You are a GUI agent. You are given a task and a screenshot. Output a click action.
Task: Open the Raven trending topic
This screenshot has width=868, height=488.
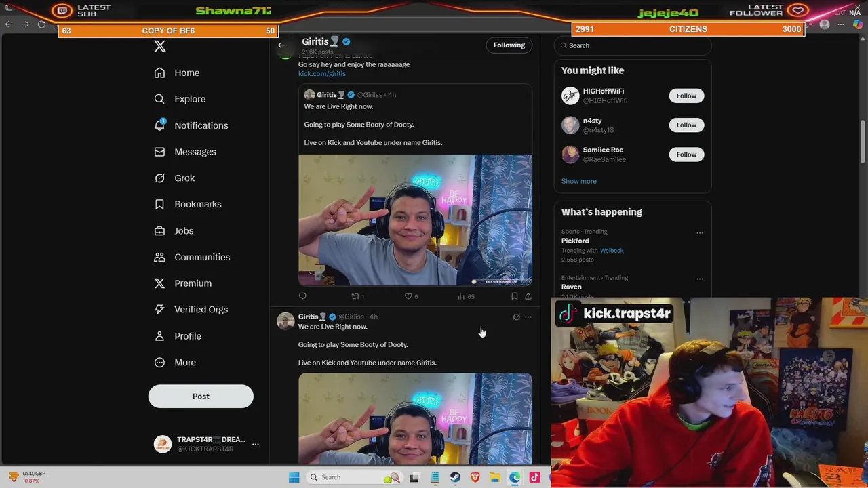point(572,287)
